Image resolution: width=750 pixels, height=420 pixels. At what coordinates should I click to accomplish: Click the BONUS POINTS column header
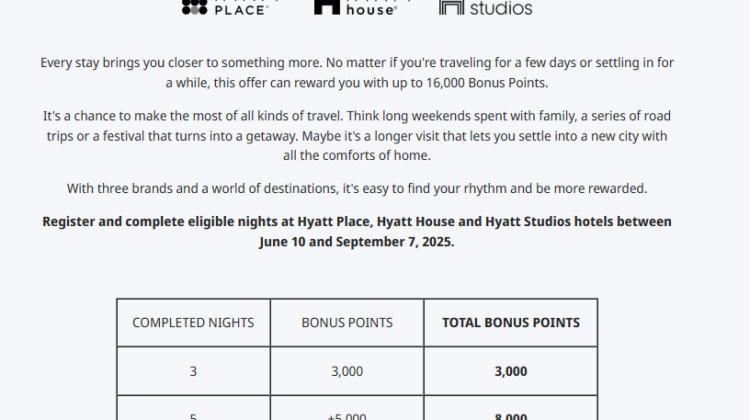pos(347,323)
